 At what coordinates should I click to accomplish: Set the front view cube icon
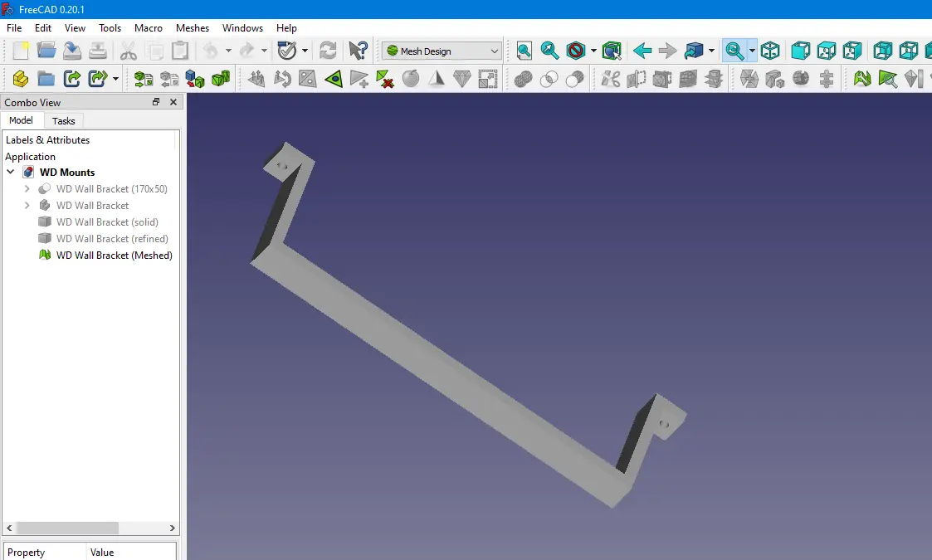click(x=801, y=51)
